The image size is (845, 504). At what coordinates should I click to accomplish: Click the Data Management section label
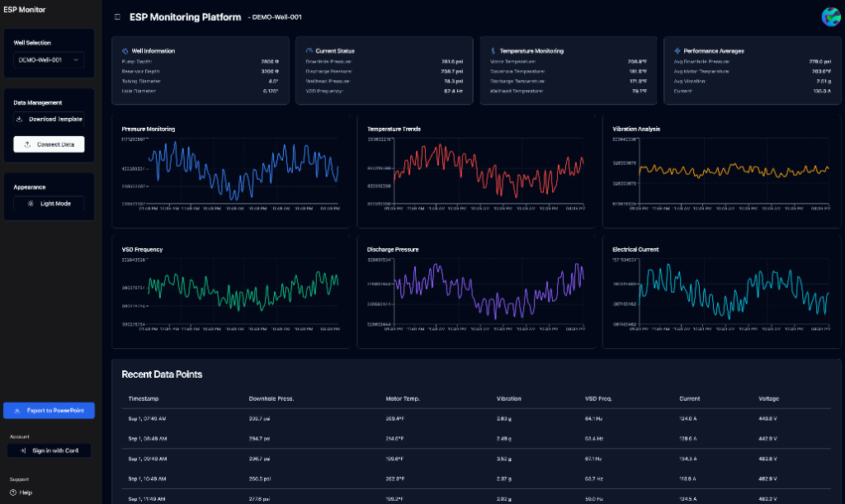[38, 102]
